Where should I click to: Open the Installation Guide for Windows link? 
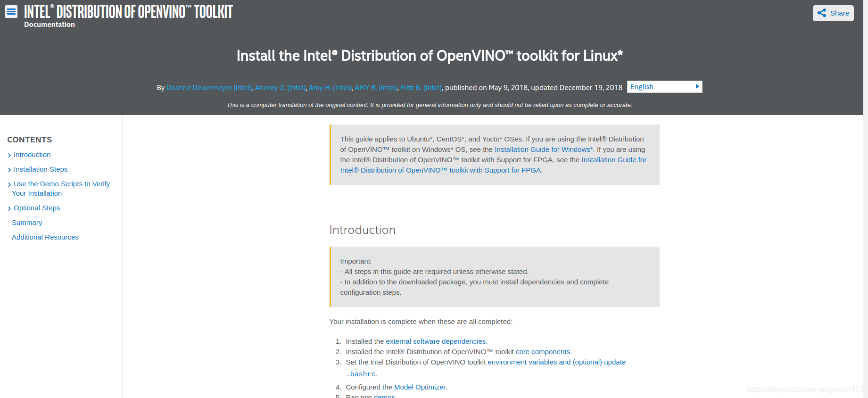click(x=544, y=149)
